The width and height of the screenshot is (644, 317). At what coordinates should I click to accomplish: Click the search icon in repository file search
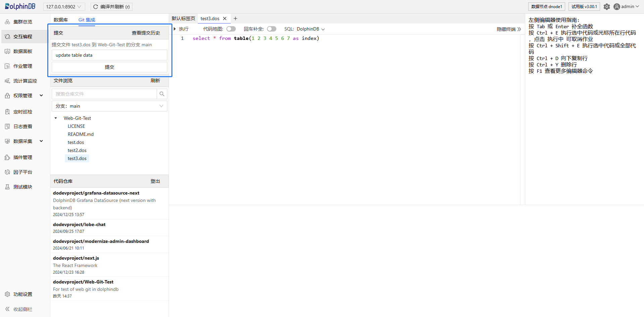click(162, 94)
